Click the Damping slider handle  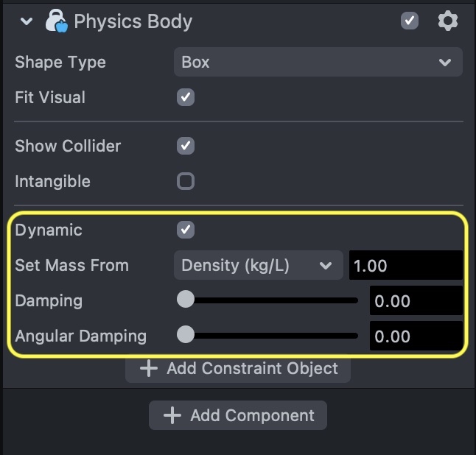186,300
